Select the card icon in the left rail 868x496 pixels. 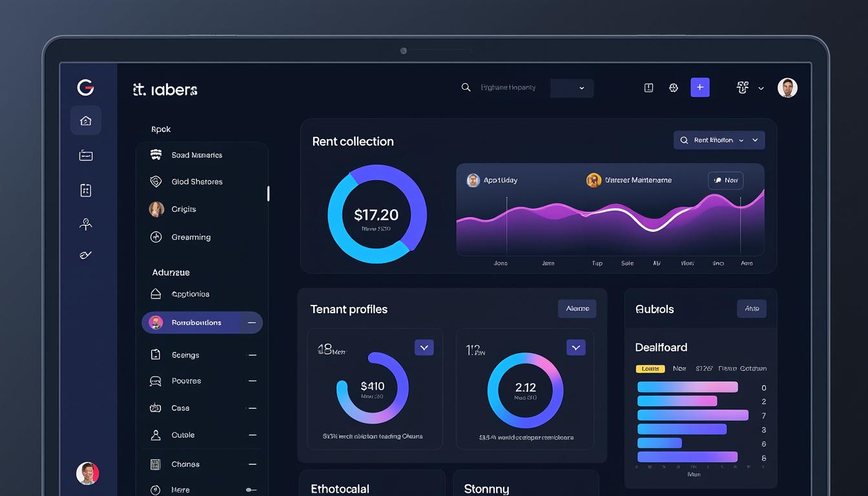(86, 155)
